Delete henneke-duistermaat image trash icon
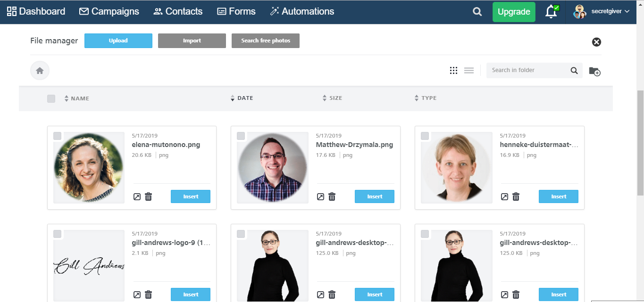 [516, 196]
